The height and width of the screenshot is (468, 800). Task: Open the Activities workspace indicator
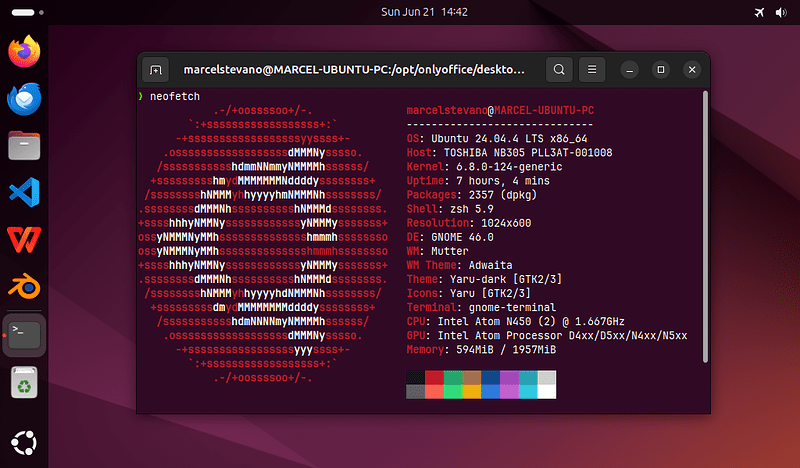[28, 12]
